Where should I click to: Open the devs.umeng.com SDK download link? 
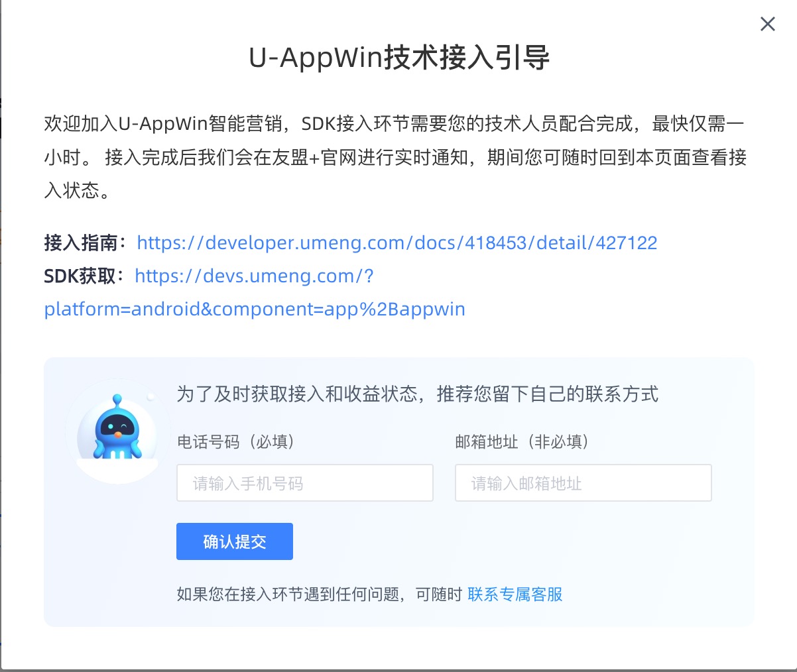pos(255,292)
